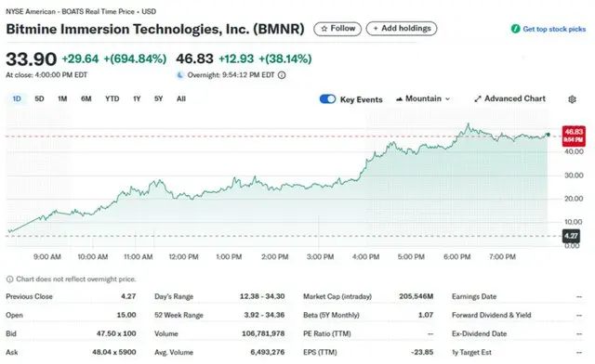Image resolution: width=595 pixels, height=364 pixels.
Task: Click the Follow button
Action: pos(337,29)
